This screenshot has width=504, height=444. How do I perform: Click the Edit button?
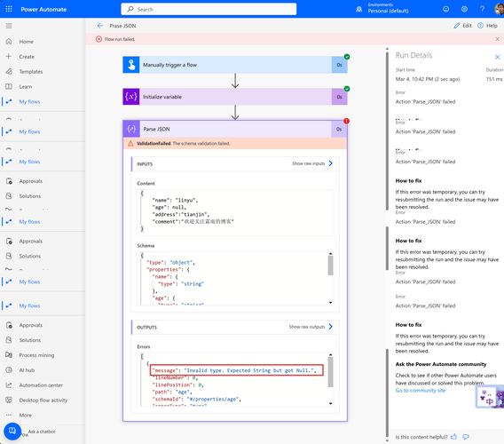pos(462,26)
